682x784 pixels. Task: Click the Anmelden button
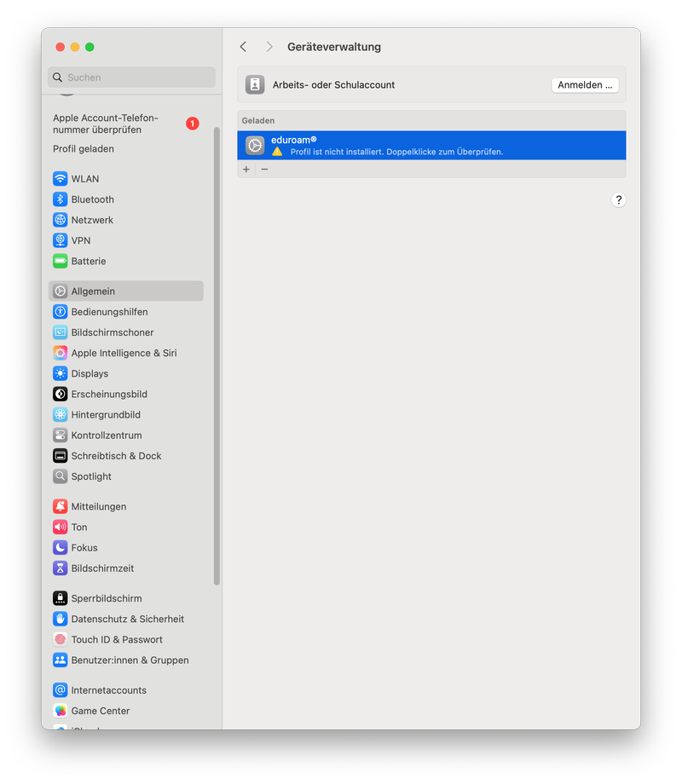pyautogui.click(x=585, y=85)
